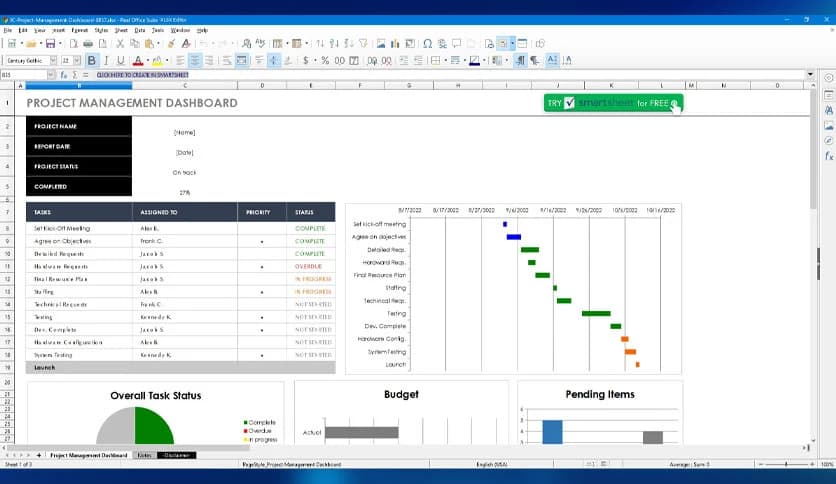
Task: Switch to the Disclaimer sheet tab
Action: click(177, 455)
